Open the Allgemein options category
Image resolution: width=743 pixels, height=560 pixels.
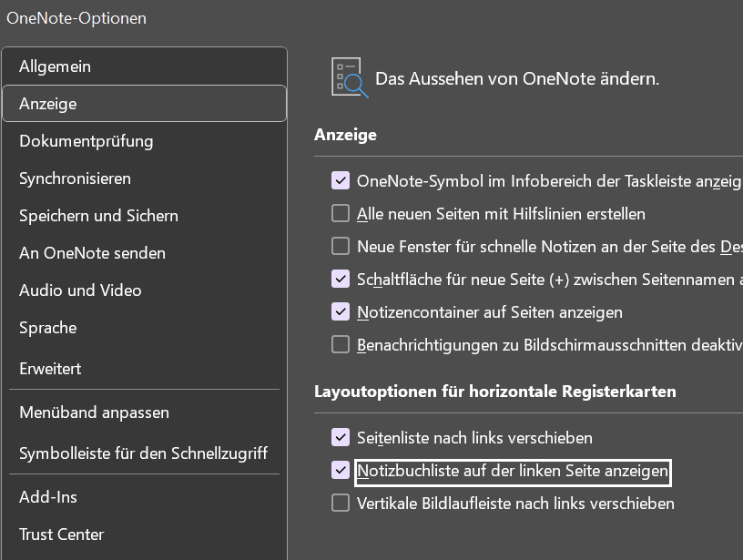[145, 66]
